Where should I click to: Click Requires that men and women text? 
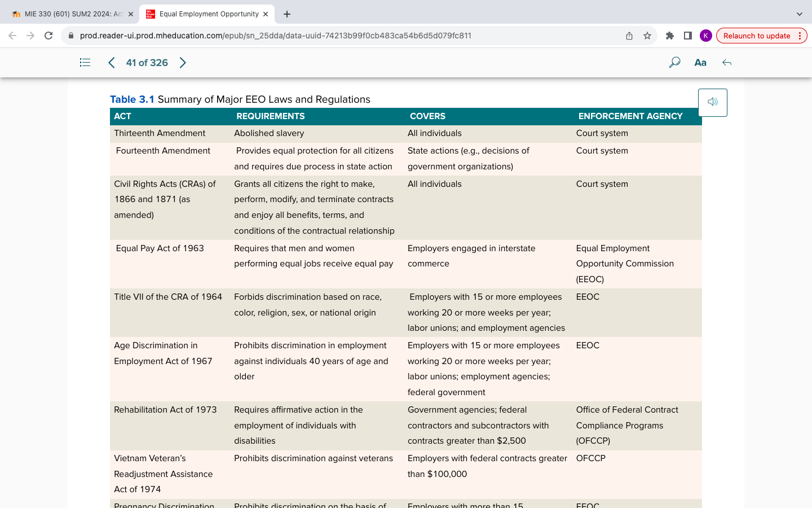tap(314, 256)
